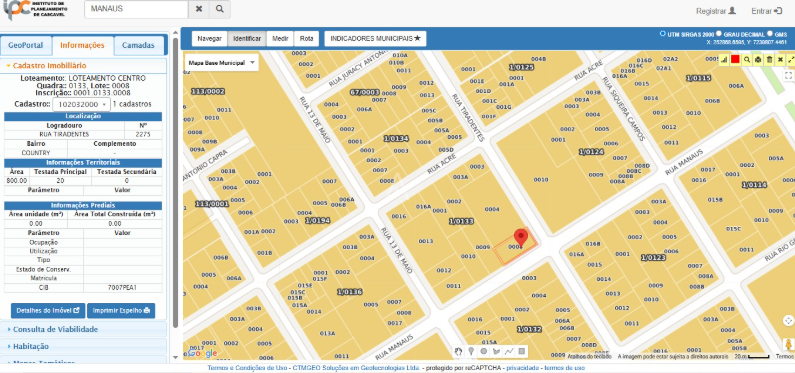Clear the MANAUS search text
Viewport: 795px width, 373px height.
[x=199, y=9]
